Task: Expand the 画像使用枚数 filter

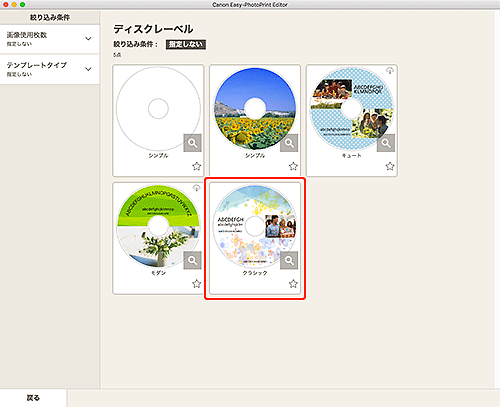Action: (50, 39)
